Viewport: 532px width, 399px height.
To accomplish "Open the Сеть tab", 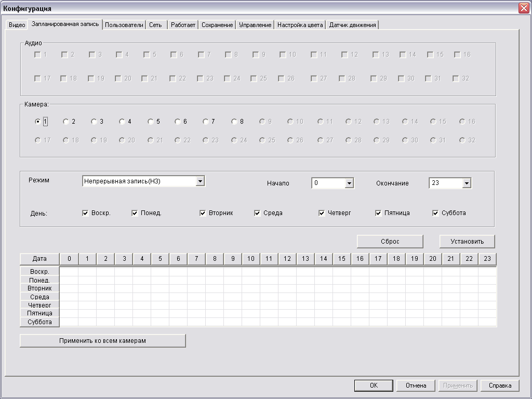I will click(x=155, y=25).
